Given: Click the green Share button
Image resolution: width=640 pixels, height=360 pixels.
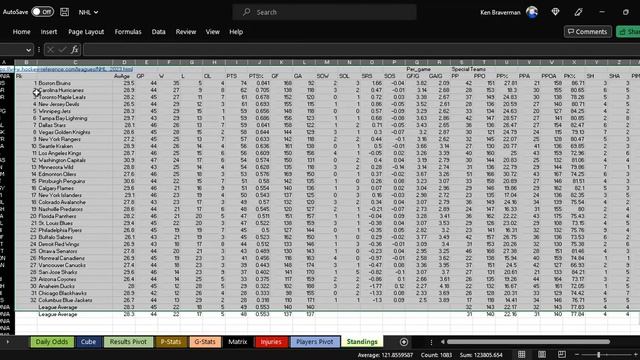Looking at the screenshot, I should pyautogui.click(x=628, y=31).
